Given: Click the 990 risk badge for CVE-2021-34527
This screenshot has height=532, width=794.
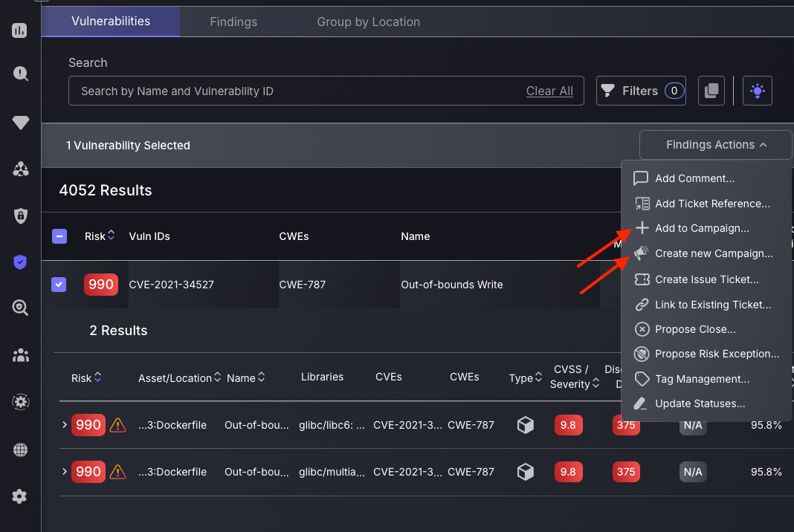Looking at the screenshot, I should [x=101, y=285].
